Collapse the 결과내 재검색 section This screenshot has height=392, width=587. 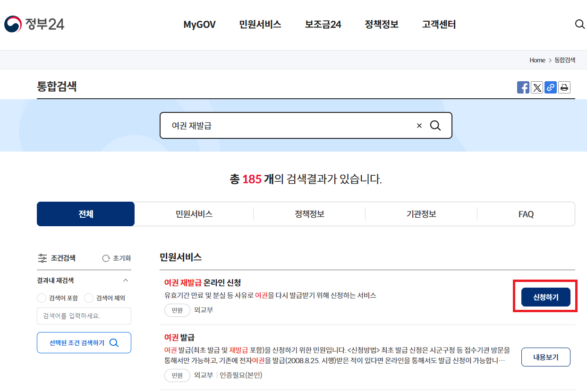(x=126, y=280)
